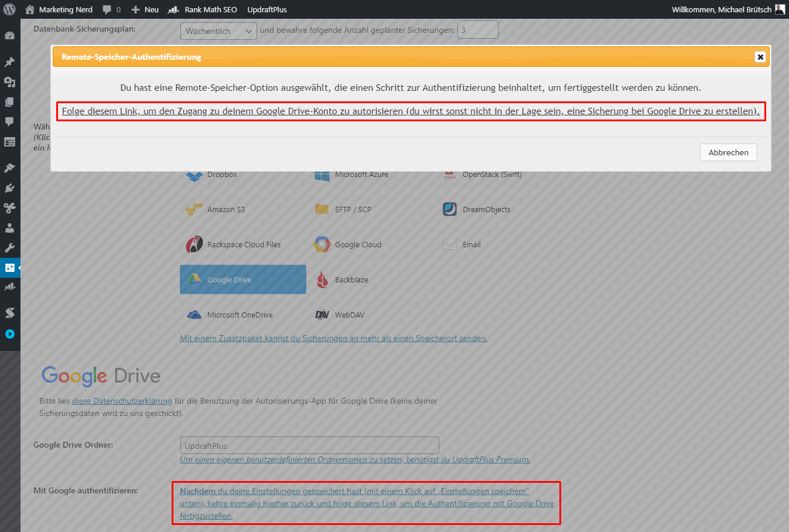This screenshot has width=789, height=532.
Task: Select Microsoft OneDrive storage option
Action: point(230,315)
